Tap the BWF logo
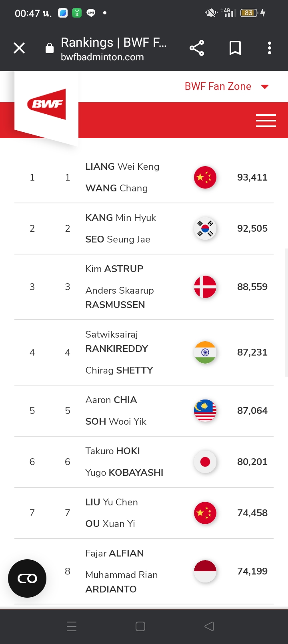The width and height of the screenshot is (288, 644). click(47, 104)
